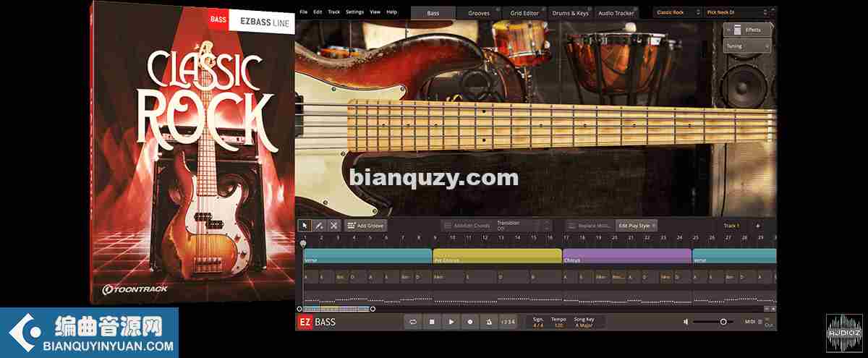Open the Effects panel

[747, 30]
